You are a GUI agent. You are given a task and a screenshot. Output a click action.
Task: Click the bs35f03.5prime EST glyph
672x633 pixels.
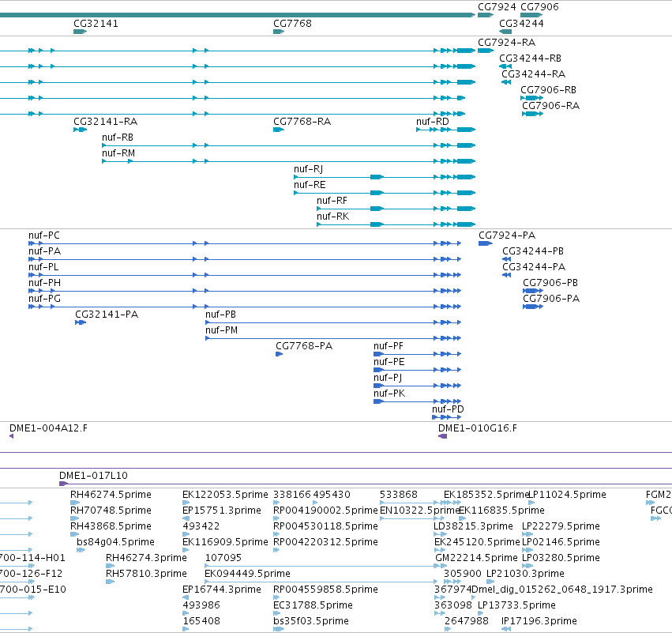pos(279,629)
